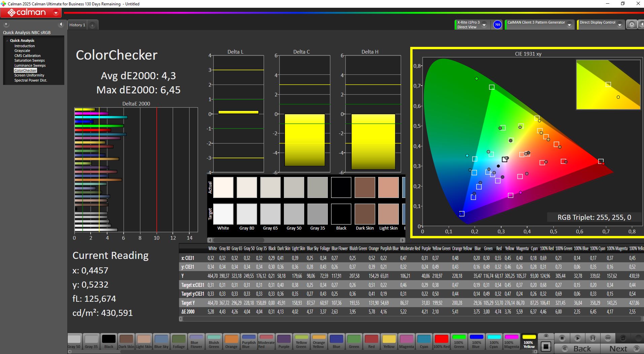Open the Calman main menu dropdown
The width and height of the screenshot is (644, 354).
[56, 13]
